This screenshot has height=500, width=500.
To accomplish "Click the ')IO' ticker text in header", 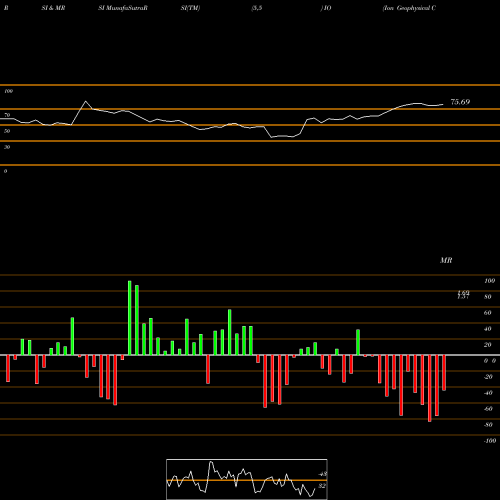I will (x=326, y=8).
